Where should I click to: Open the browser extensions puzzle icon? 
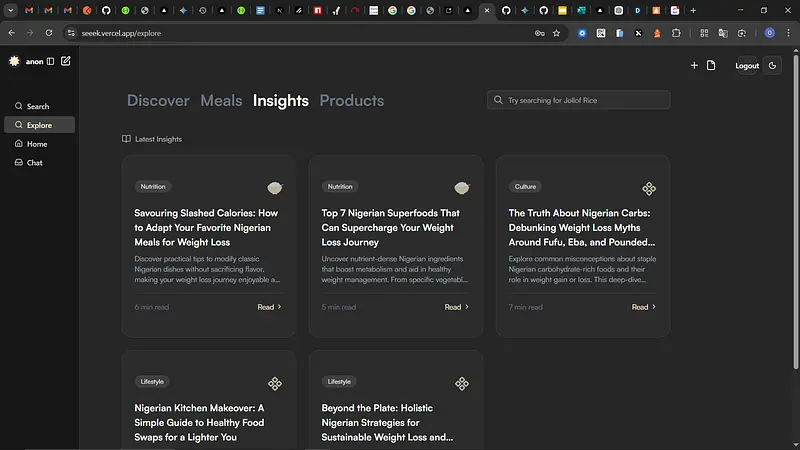[676, 33]
